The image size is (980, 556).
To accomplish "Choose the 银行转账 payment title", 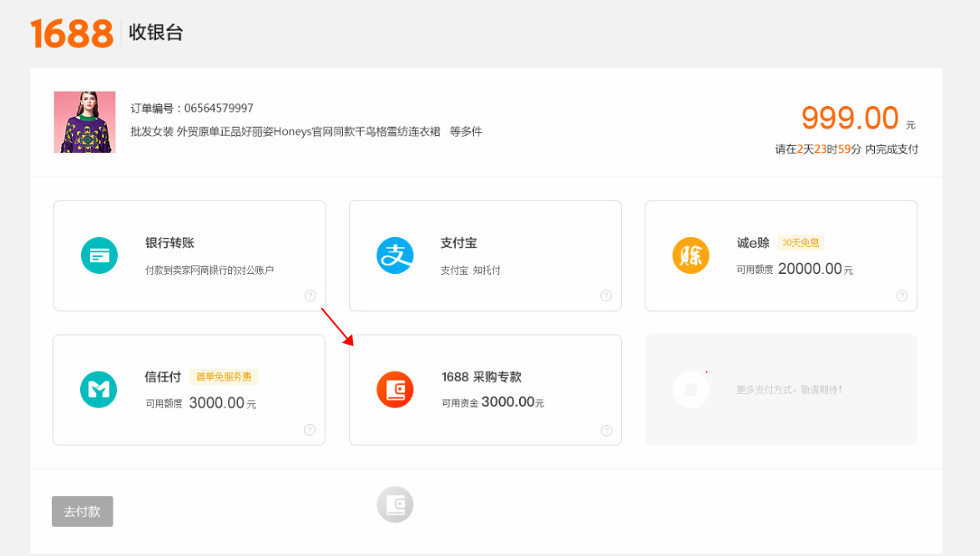I will (x=170, y=243).
